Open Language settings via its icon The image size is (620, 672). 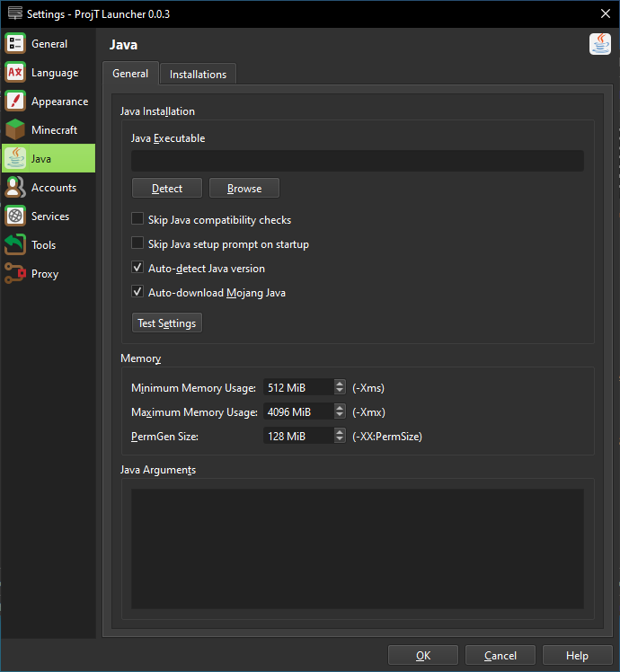(15, 73)
